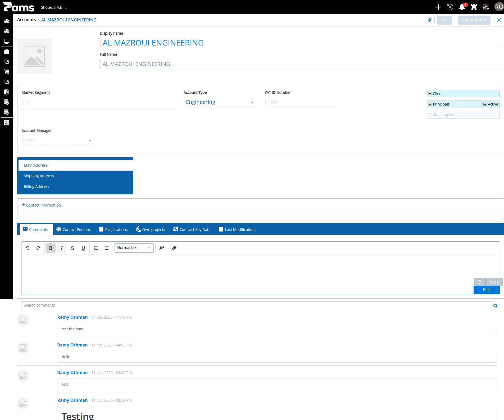
Task: Click the VAT ID Number input field
Action: [301, 102]
